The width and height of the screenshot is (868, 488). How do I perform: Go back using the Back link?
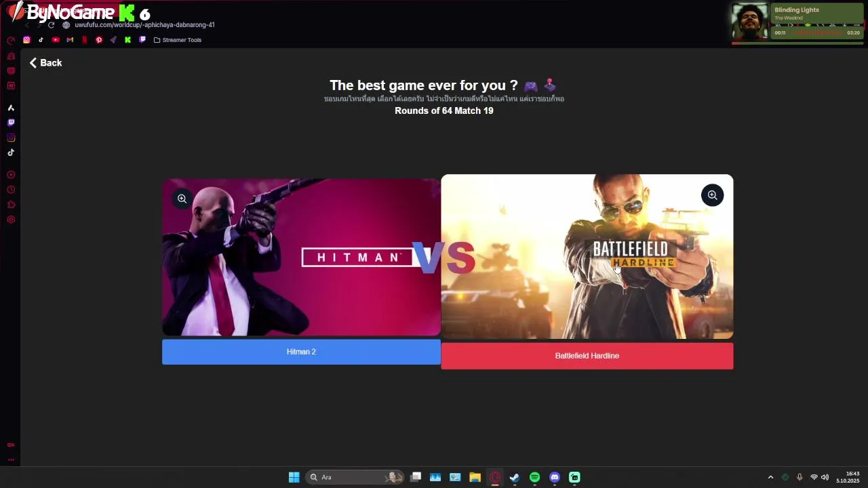pos(45,62)
